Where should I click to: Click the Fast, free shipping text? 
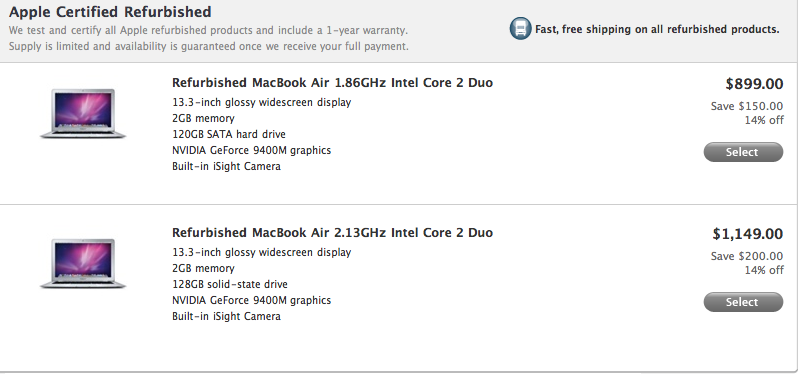tap(657, 29)
